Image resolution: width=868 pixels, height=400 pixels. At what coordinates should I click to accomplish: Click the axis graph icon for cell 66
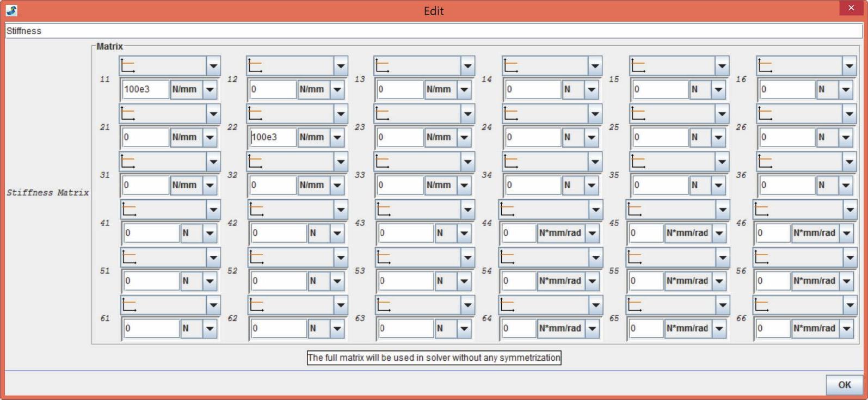click(x=762, y=305)
